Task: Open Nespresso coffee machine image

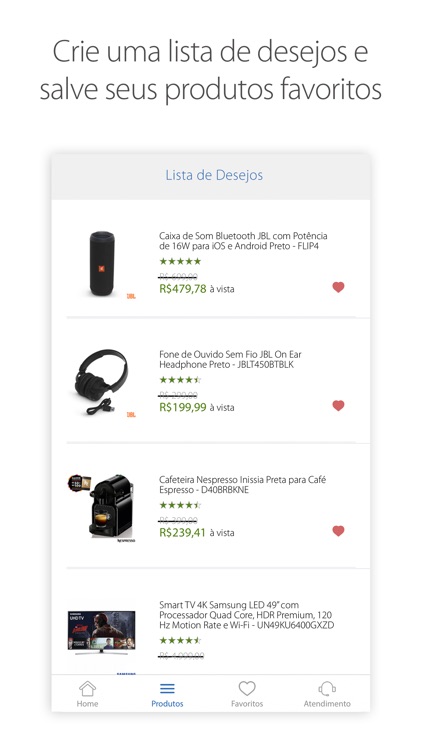Action: tap(101, 507)
